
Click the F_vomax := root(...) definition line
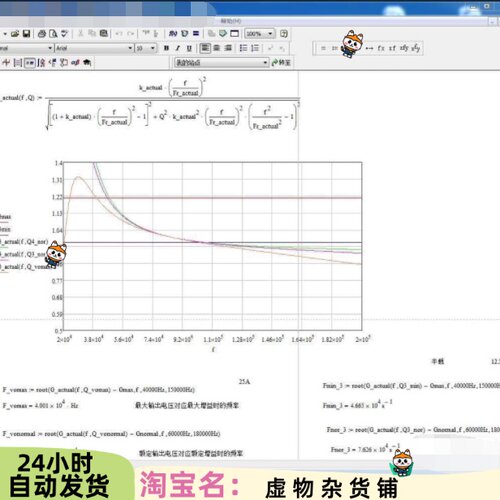tap(99, 390)
